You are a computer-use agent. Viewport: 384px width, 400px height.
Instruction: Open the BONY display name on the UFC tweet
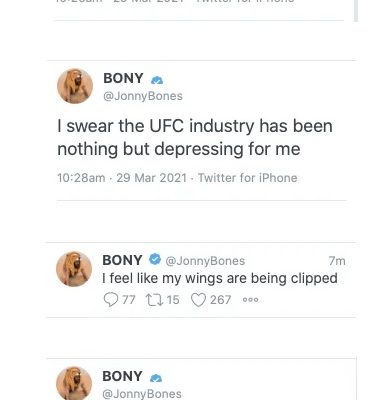[123, 79]
